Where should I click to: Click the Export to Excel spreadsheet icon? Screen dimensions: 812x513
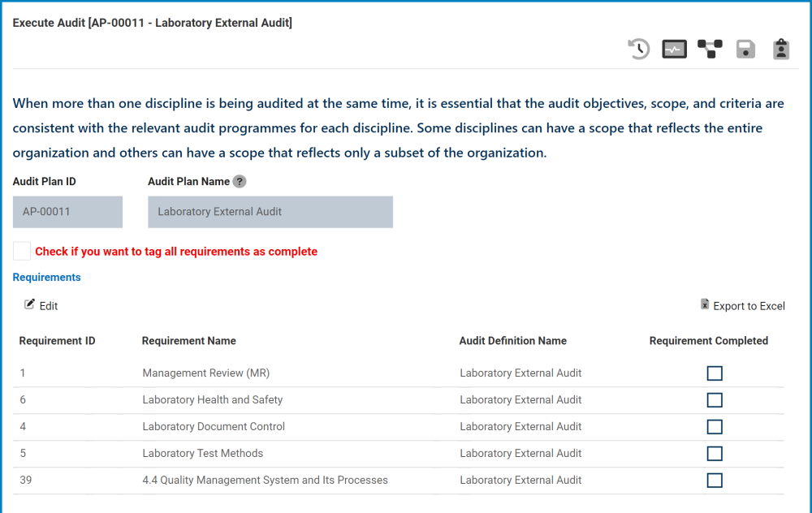pos(706,305)
